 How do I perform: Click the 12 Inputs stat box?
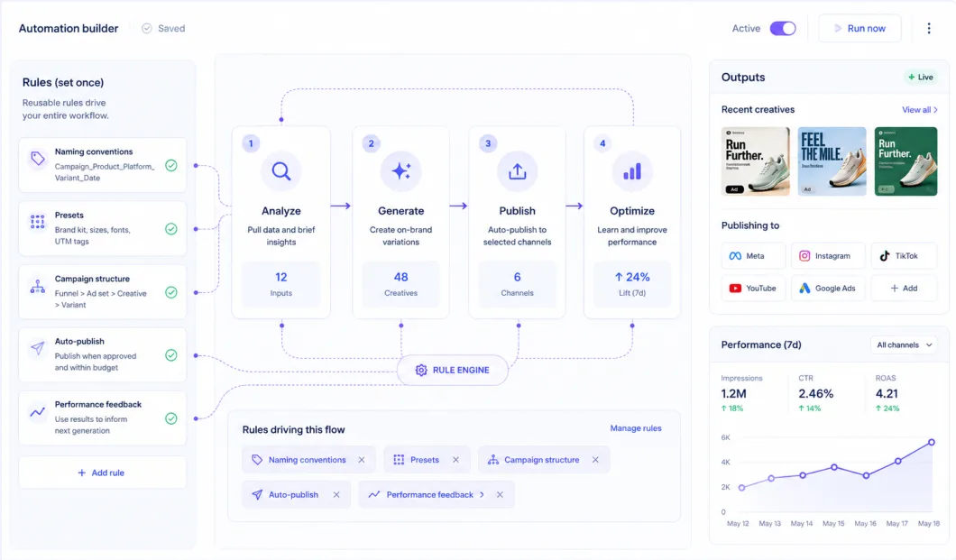click(x=281, y=284)
